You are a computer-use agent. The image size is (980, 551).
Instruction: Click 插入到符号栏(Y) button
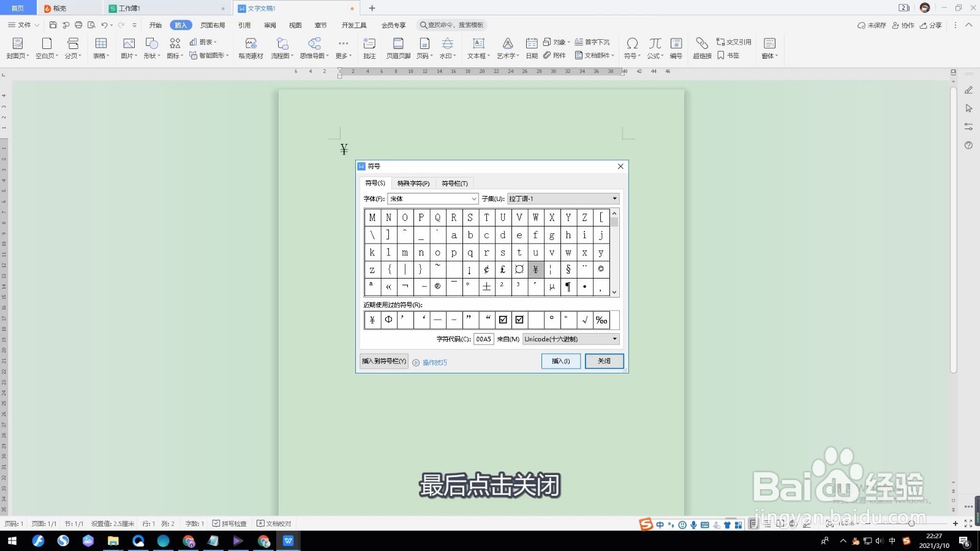(x=384, y=361)
